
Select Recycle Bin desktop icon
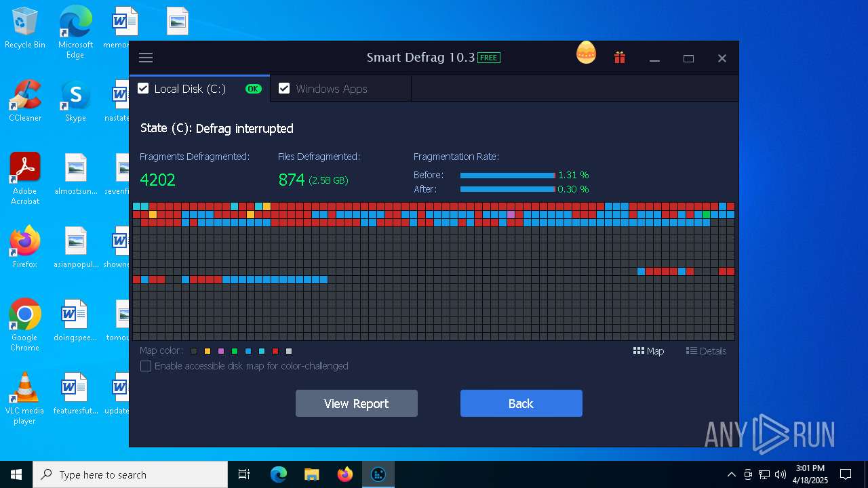click(x=25, y=28)
